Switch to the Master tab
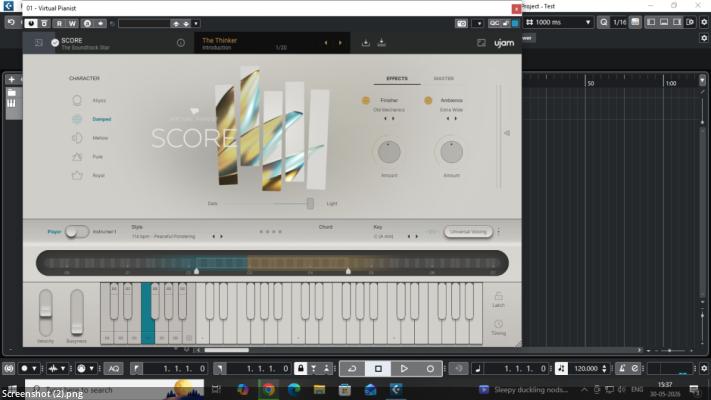Screen dimensions: 711x400 coord(443,78)
